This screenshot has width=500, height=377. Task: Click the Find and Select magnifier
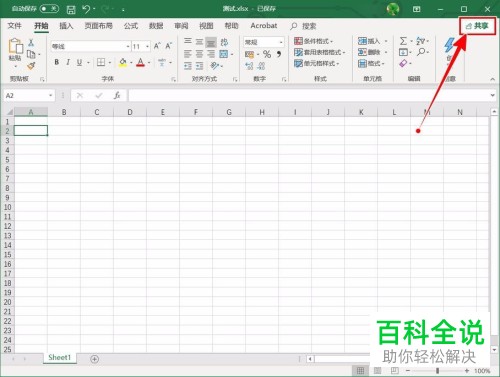[421, 52]
